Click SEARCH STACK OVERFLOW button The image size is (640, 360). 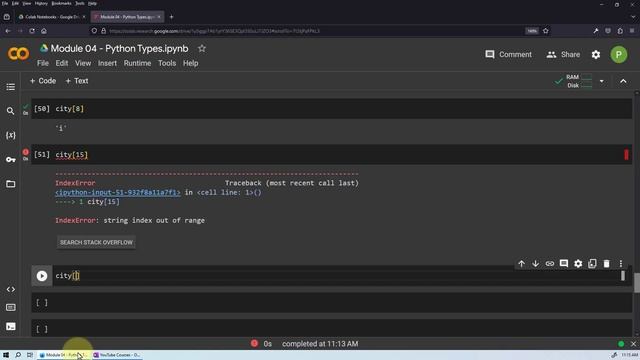coord(96,242)
